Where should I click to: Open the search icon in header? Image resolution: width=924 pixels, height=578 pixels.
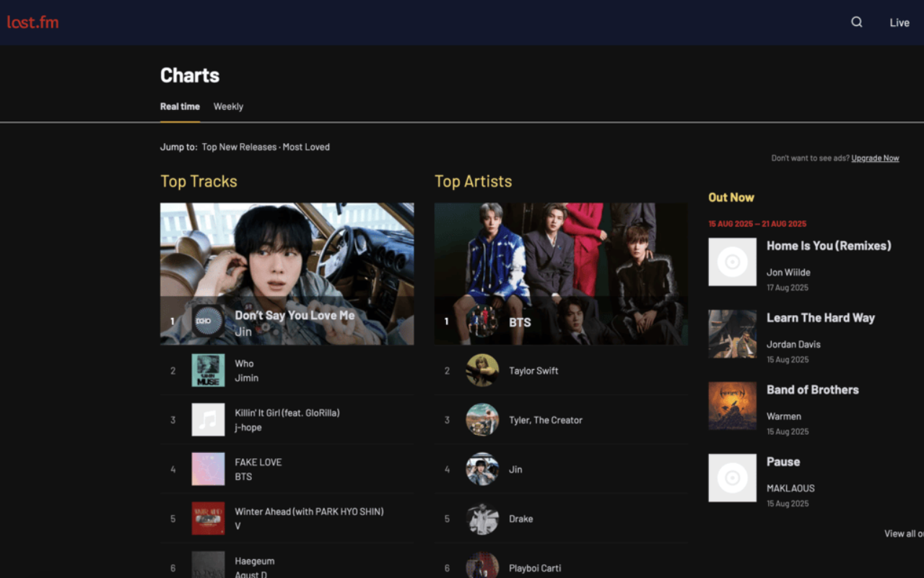(857, 22)
